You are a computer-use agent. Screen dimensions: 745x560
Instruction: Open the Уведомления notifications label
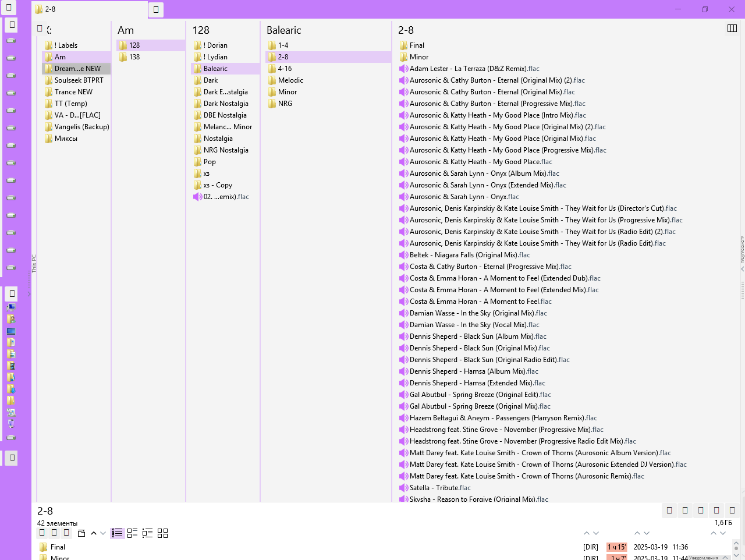coord(703,558)
